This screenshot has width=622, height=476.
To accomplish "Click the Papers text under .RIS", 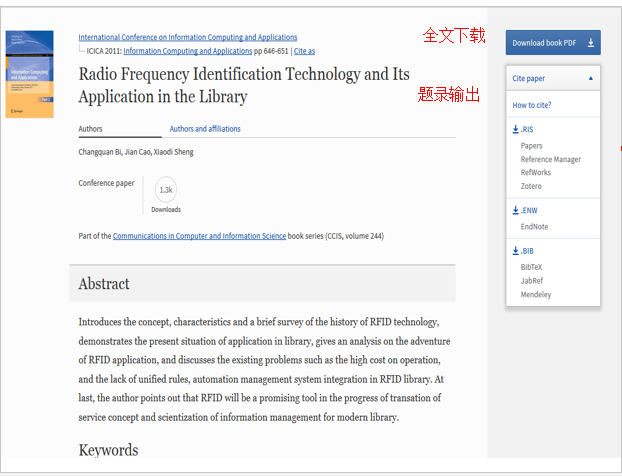I will (531, 146).
